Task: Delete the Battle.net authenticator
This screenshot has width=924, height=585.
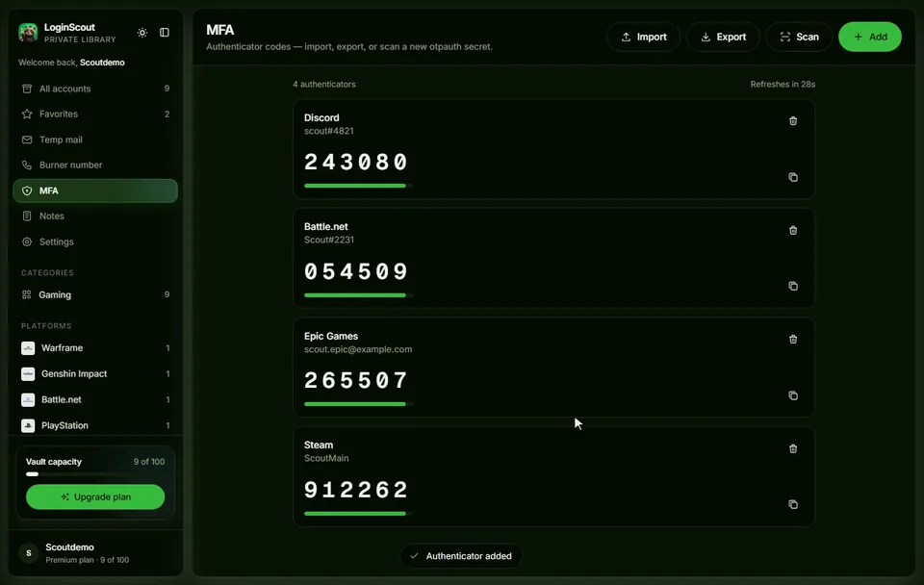Action: (x=793, y=230)
